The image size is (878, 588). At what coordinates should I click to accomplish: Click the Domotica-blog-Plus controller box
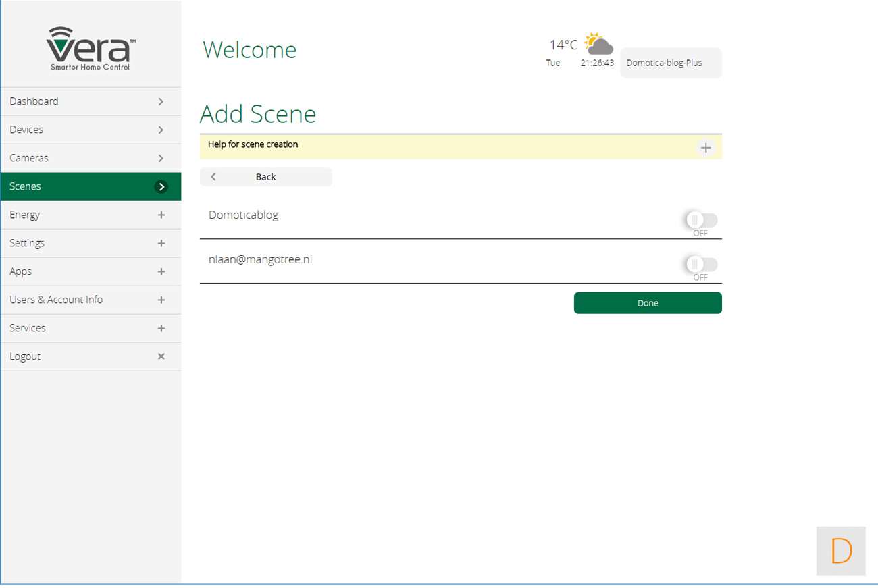click(x=670, y=63)
